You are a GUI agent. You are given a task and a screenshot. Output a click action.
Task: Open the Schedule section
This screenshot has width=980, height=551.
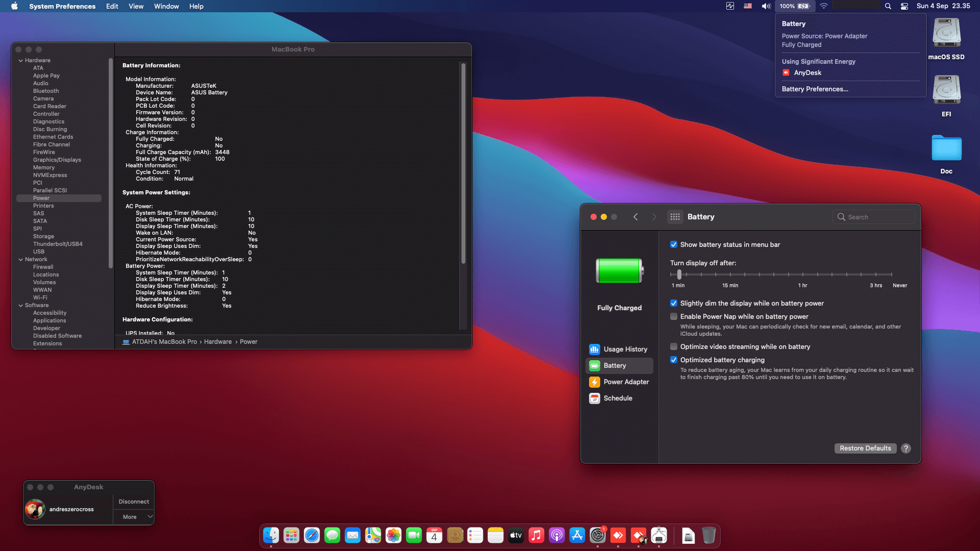[617, 398]
